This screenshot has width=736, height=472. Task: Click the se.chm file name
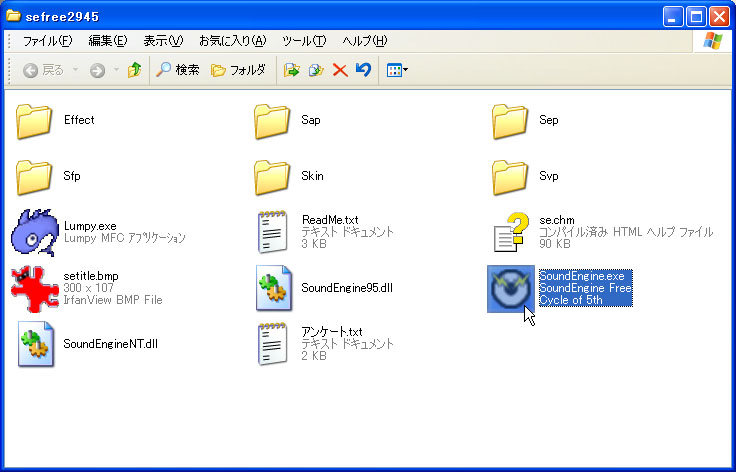coord(557,220)
